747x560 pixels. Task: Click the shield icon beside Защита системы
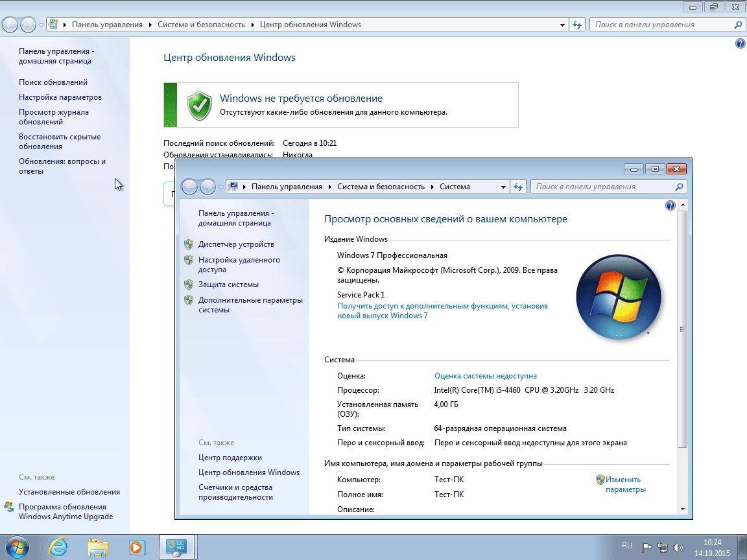[189, 285]
